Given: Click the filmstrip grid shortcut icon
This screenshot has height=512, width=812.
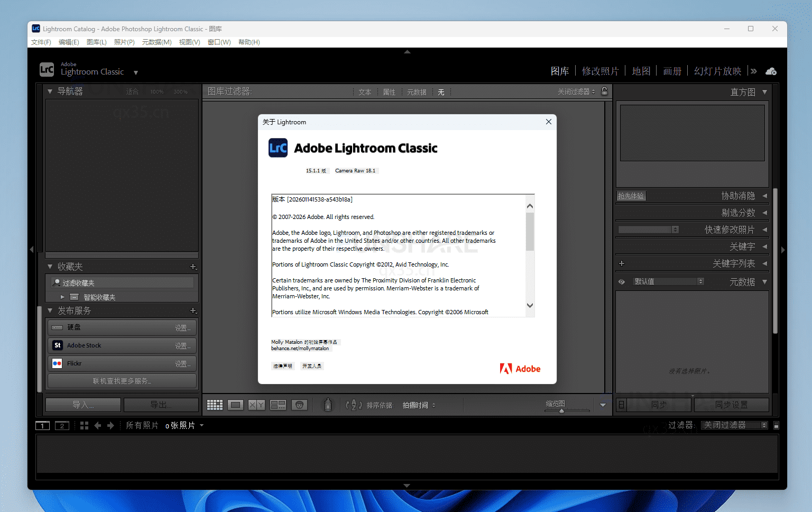Looking at the screenshot, I should (84, 425).
